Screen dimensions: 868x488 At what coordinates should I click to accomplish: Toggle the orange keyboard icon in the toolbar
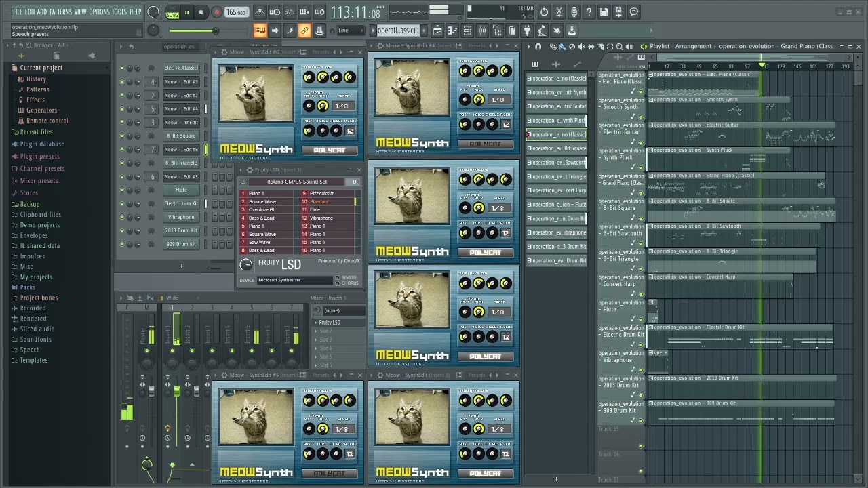click(260, 30)
